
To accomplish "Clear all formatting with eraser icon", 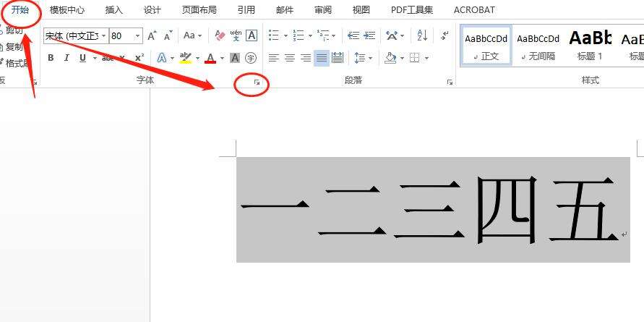I will click(220, 35).
